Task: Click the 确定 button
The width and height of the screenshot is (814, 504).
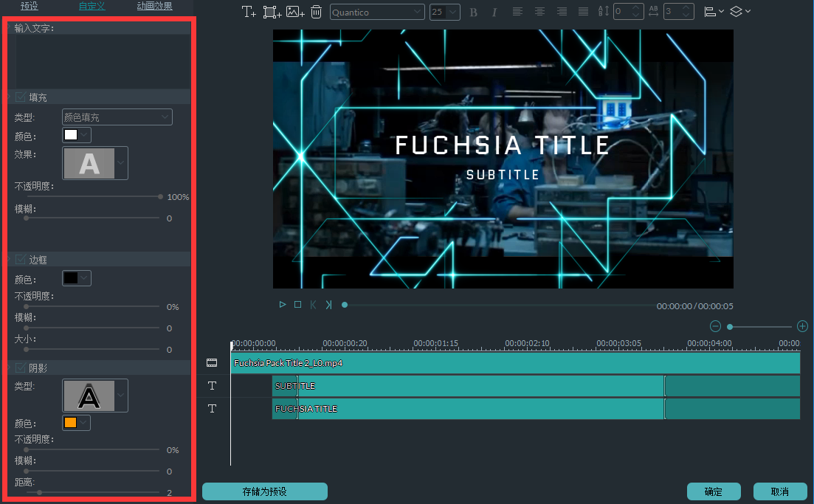Action: click(x=714, y=491)
